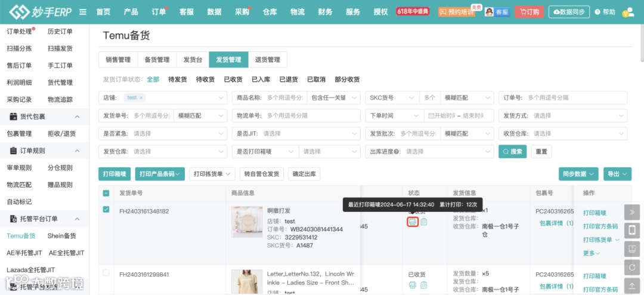The width and height of the screenshot is (644, 295).
Task: Filter by 已入库 status
Action: coord(261,79)
